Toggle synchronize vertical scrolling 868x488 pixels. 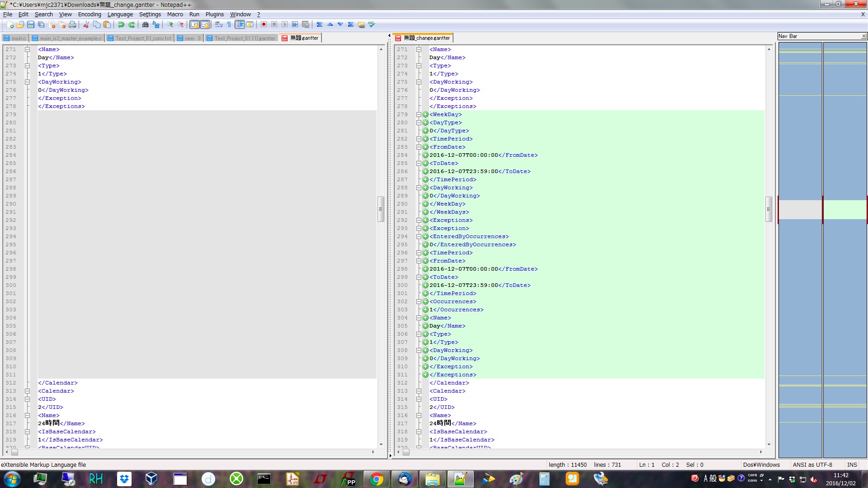194,24
